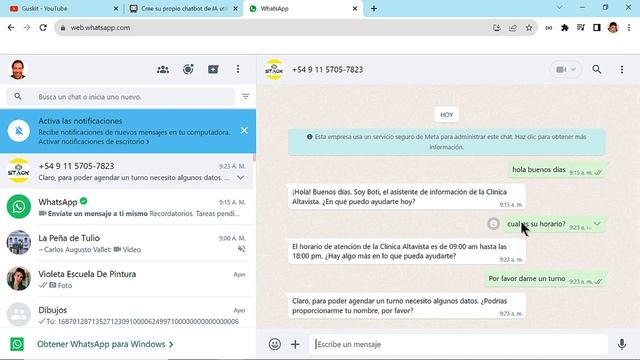Click the lock icon in address bar
The width and height of the screenshot is (640, 360).
(63, 28)
